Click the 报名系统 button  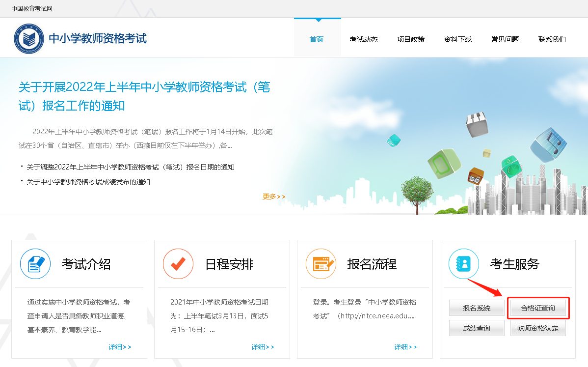point(477,308)
